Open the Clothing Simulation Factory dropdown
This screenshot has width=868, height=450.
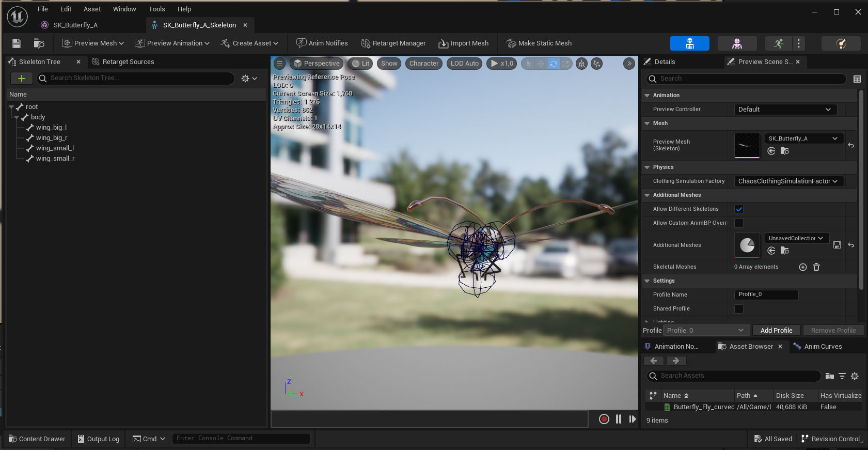(x=788, y=181)
